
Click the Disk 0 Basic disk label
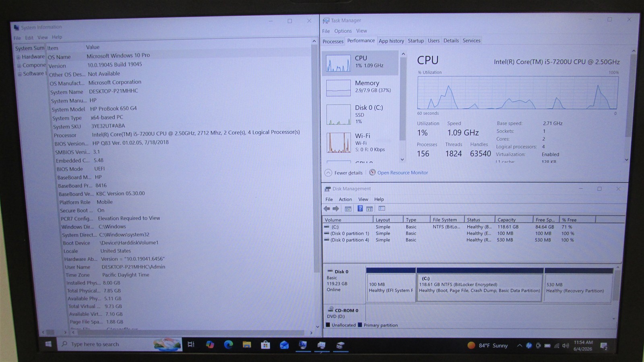point(344,284)
